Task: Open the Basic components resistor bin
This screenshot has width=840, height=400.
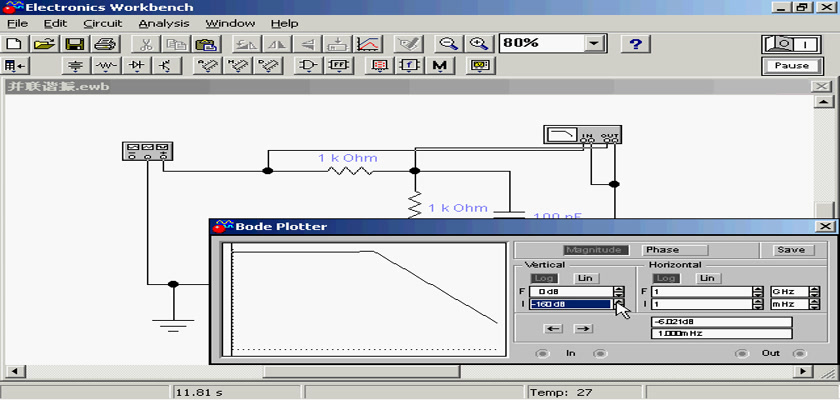Action: pyautogui.click(x=107, y=66)
